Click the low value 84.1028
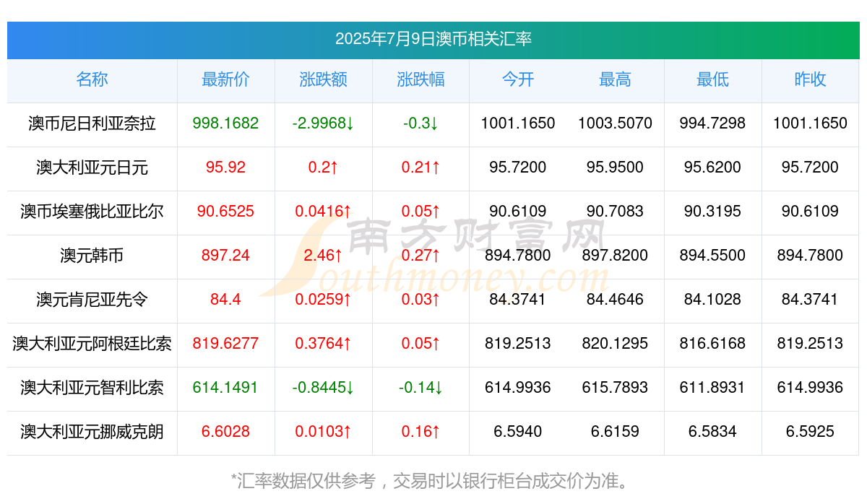867x504 pixels. (x=712, y=300)
